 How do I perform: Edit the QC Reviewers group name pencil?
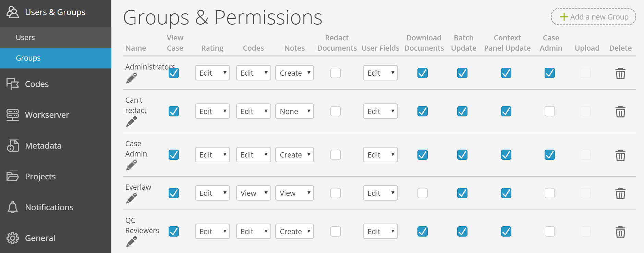coord(132,242)
